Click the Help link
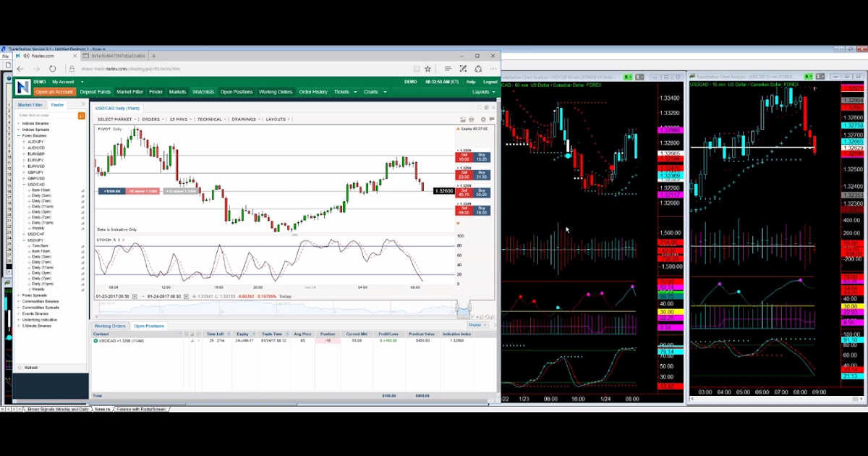This screenshot has height=456, width=868. (471, 82)
